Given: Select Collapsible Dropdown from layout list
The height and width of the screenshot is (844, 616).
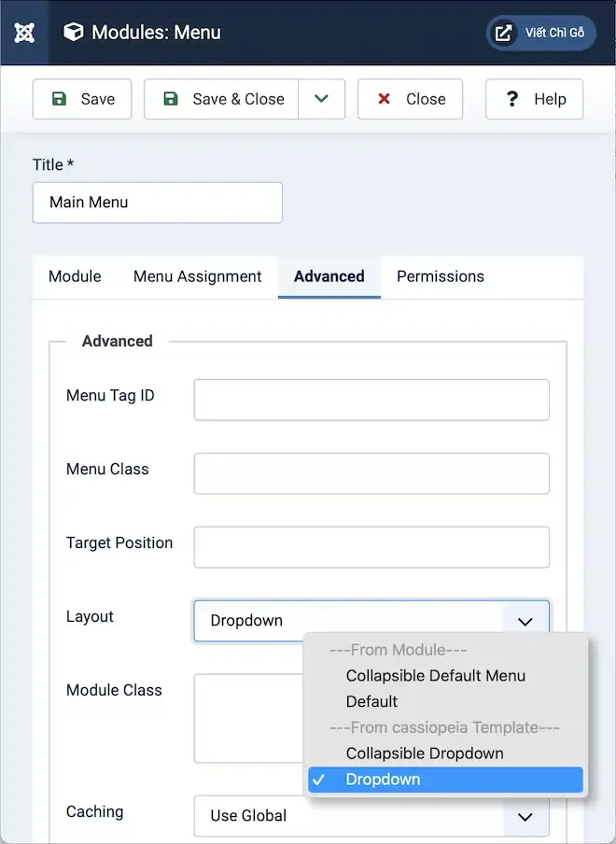Looking at the screenshot, I should pos(424,753).
